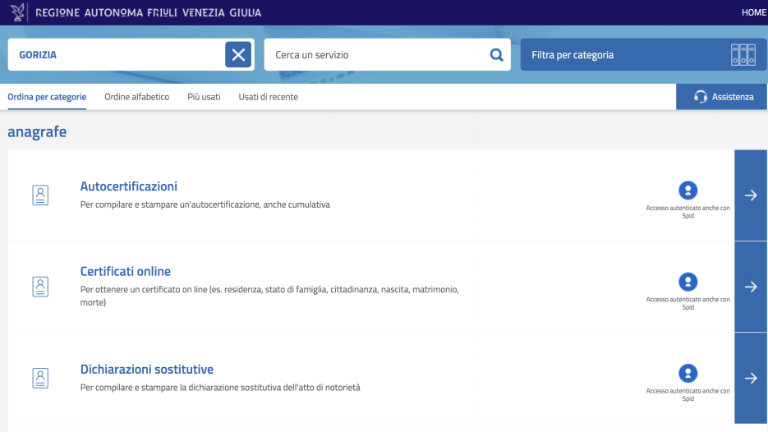The image size is (768, 432).
Task: Click the Spid access icon for Certificati online
Action: tap(688, 282)
